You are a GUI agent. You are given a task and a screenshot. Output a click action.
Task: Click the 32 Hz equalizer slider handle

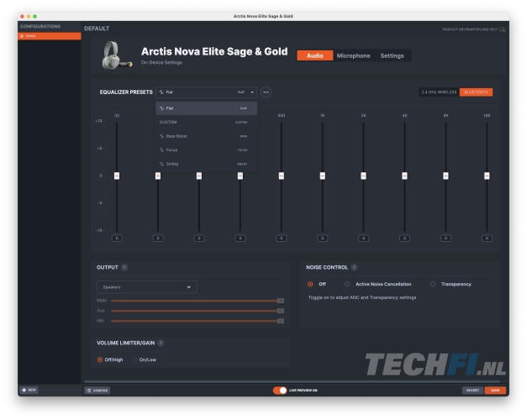(x=117, y=176)
